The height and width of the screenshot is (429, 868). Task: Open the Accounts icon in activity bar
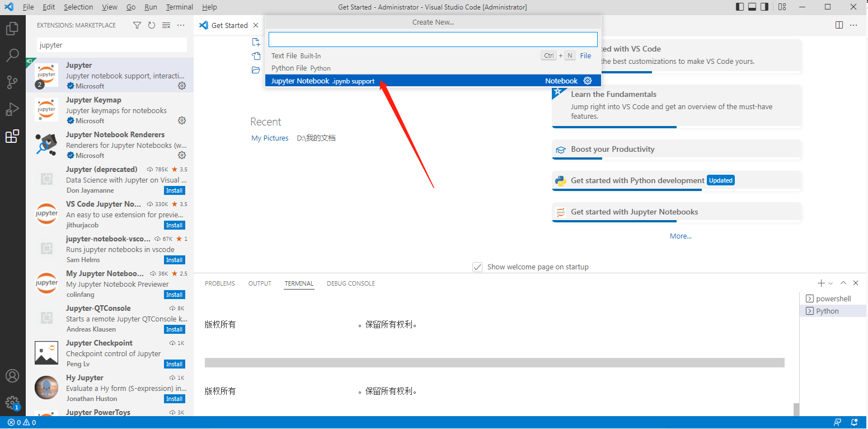(x=12, y=376)
